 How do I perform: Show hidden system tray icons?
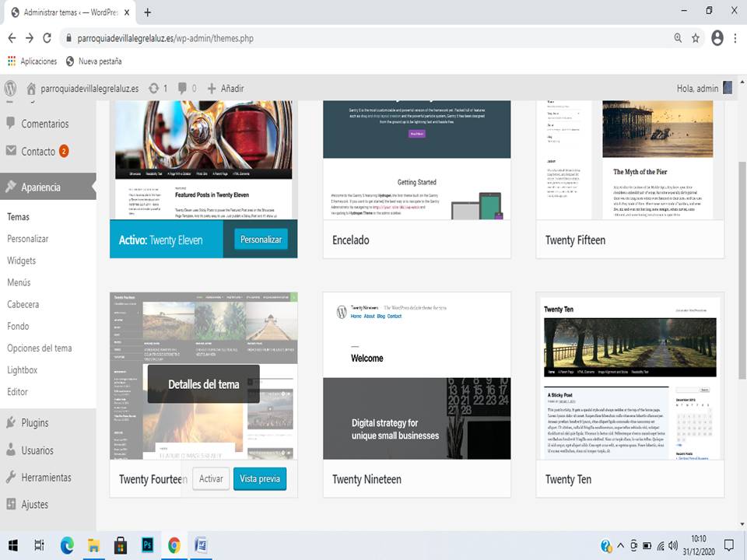point(620,546)
